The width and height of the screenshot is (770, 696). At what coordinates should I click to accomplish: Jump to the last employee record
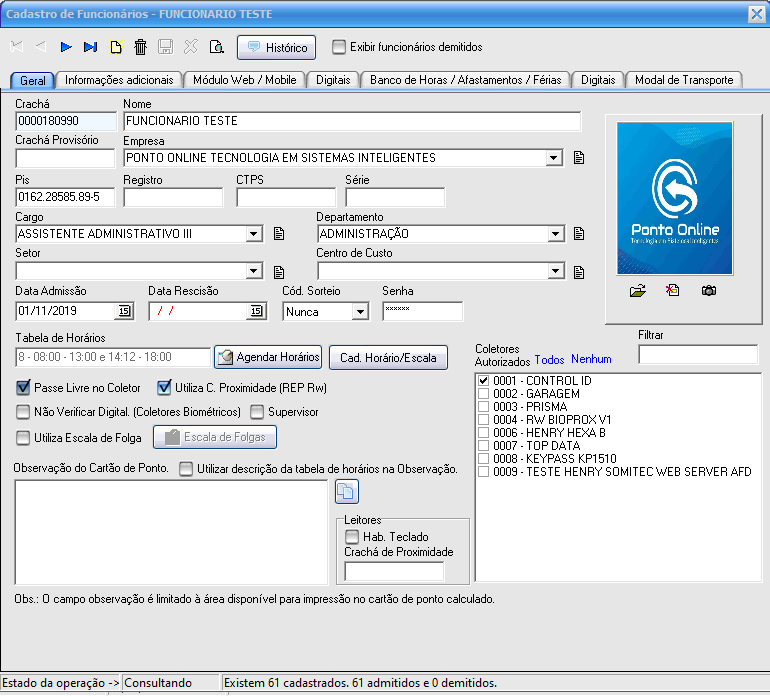91,47
